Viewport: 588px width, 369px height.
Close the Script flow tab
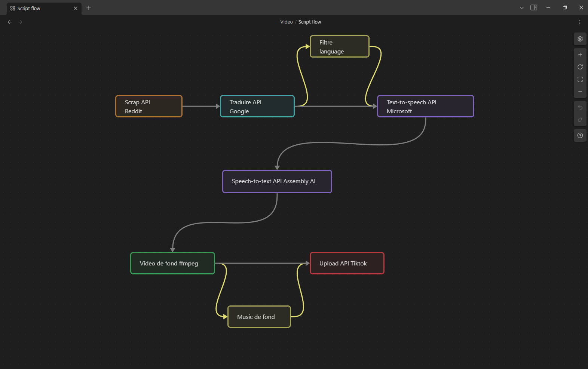click(76, 8)
